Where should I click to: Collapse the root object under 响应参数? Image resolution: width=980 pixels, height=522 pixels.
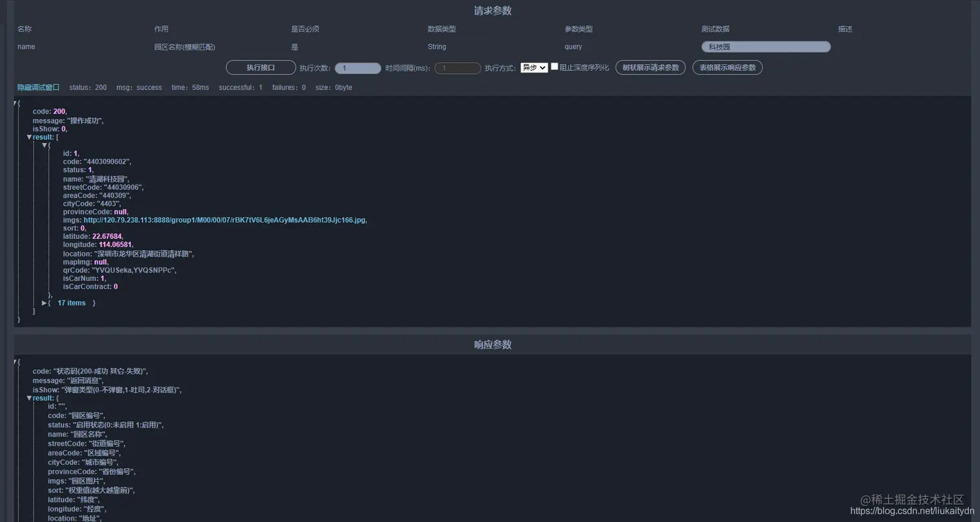click(16, 362)
